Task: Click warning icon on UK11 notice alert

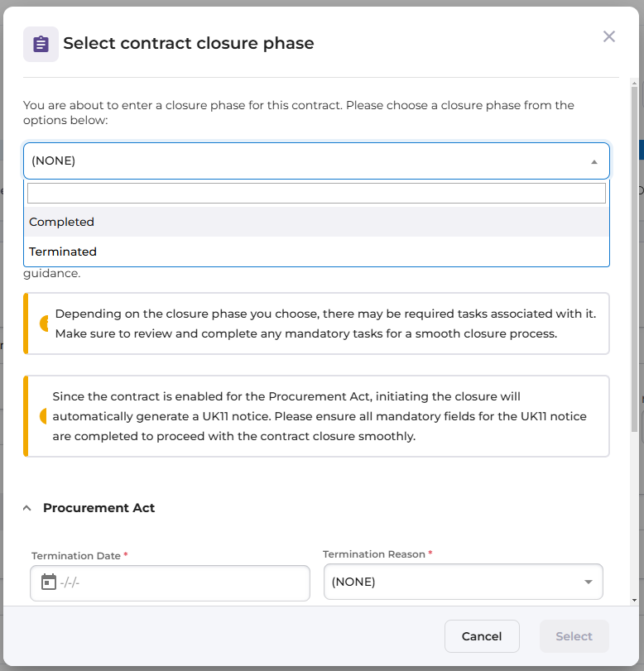Action: click(x=45, y=416)
